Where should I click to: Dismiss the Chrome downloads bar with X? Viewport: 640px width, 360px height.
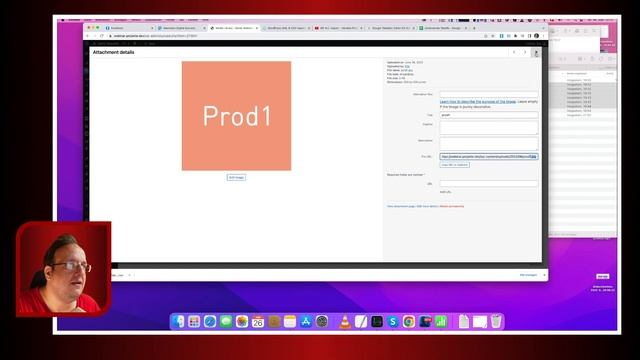pyautogui.click(x=544, y=275)
